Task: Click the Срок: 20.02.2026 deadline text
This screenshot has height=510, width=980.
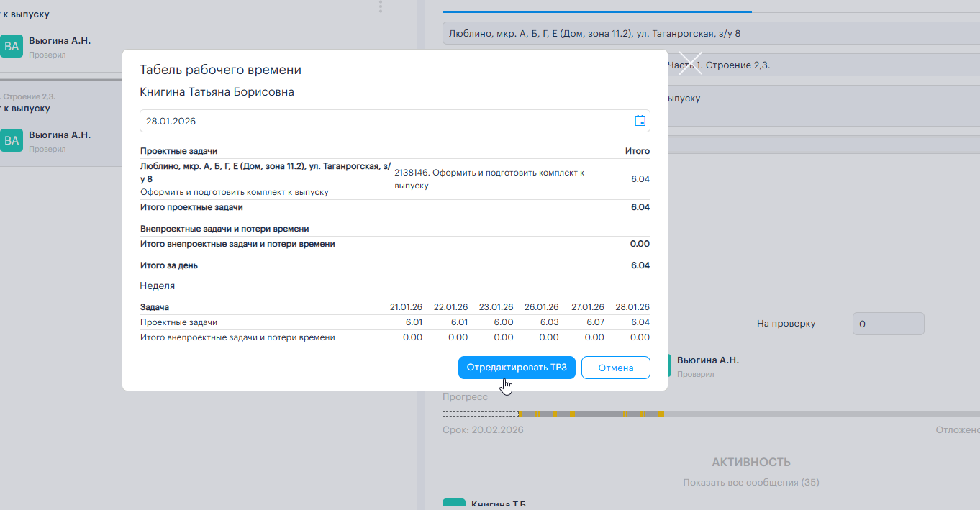Action: [x=483, y=430]
